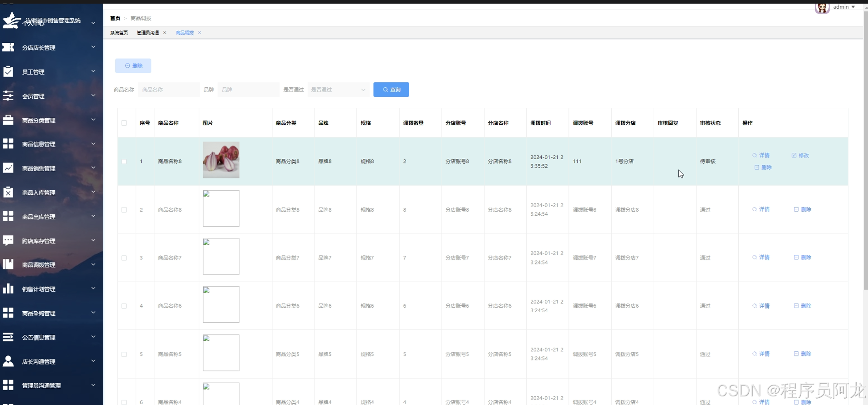The width and height of the screenshot is (868, 405).
Task: Check the row 6 checkbox
Action: pos(124,402)
